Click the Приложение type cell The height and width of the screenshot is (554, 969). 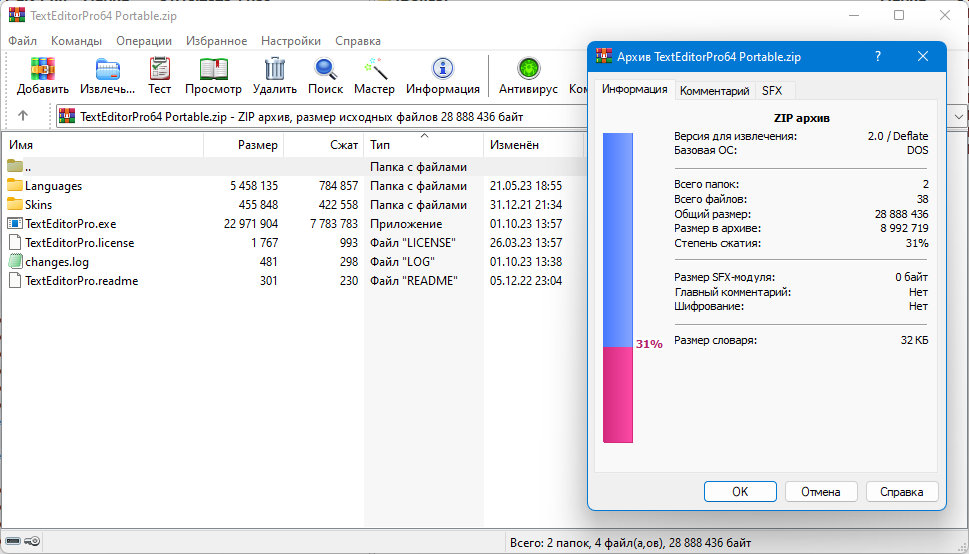click(x=406, y=223)
